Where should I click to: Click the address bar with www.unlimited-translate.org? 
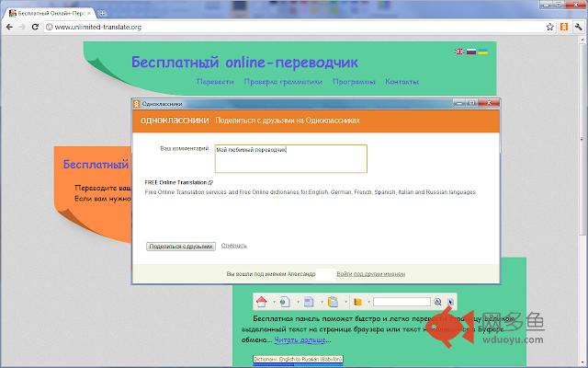coord(294,27)
